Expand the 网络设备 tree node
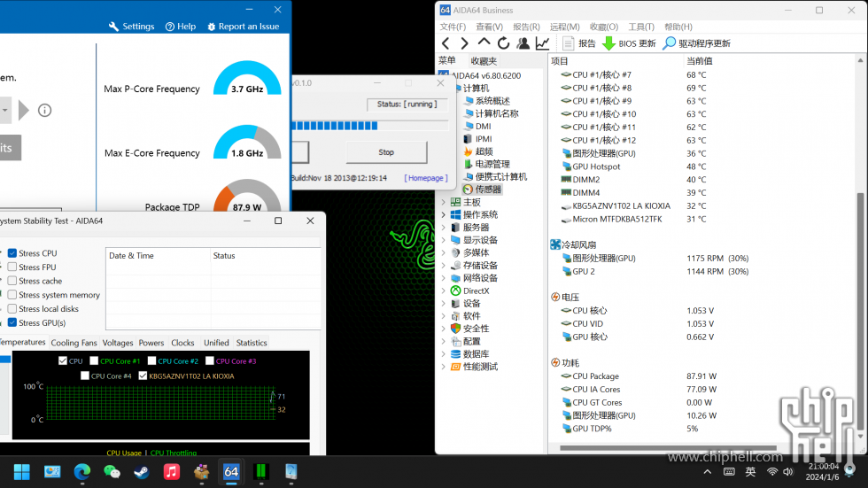868x488 pixels. tap(444, 278)
